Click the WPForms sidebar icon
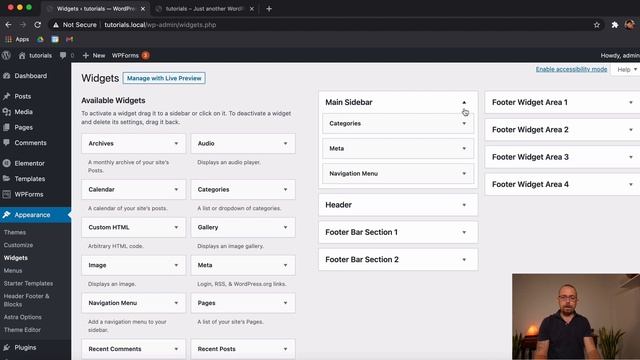The width and height of the screenshot is (640, 360). [7, 194]
